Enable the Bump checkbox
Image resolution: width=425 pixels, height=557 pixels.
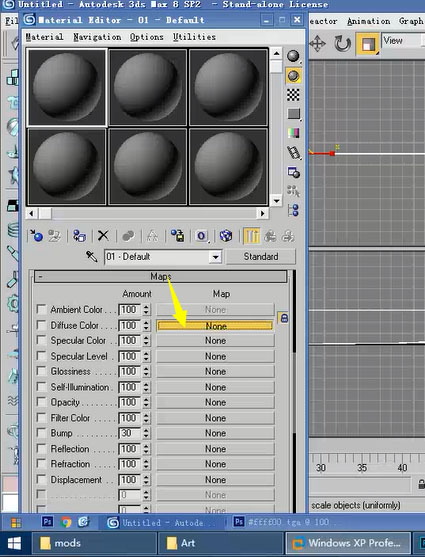[x=42, y=433]
